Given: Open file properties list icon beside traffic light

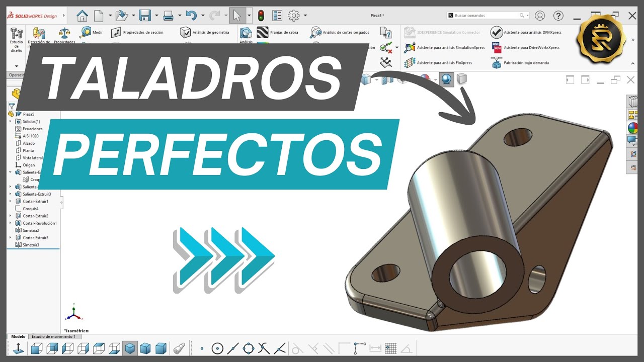Looking at the screenshot, I should click(x=277, y=16).
